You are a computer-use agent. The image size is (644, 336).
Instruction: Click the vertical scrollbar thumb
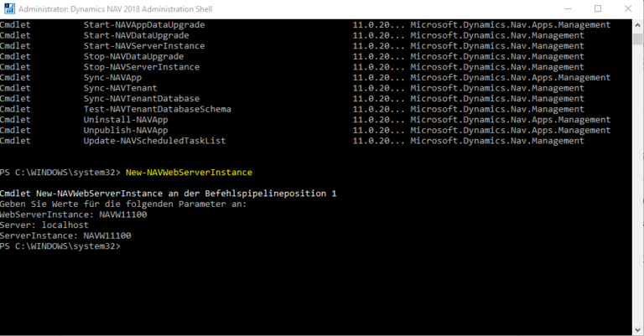(637, 39)
